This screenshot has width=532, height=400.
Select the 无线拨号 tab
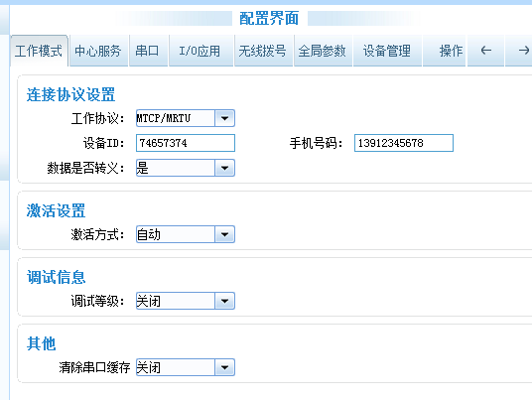click(263, 51)
